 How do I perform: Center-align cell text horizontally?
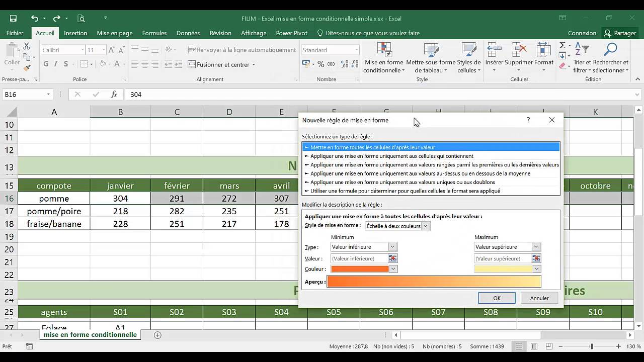tap(145, 64)
